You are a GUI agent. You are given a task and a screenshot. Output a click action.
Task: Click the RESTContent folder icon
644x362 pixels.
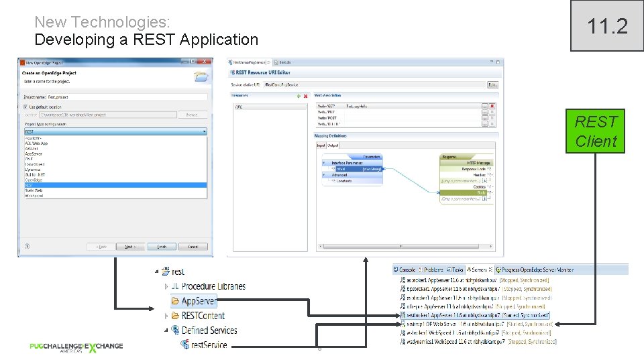click(x=175, y=316)
